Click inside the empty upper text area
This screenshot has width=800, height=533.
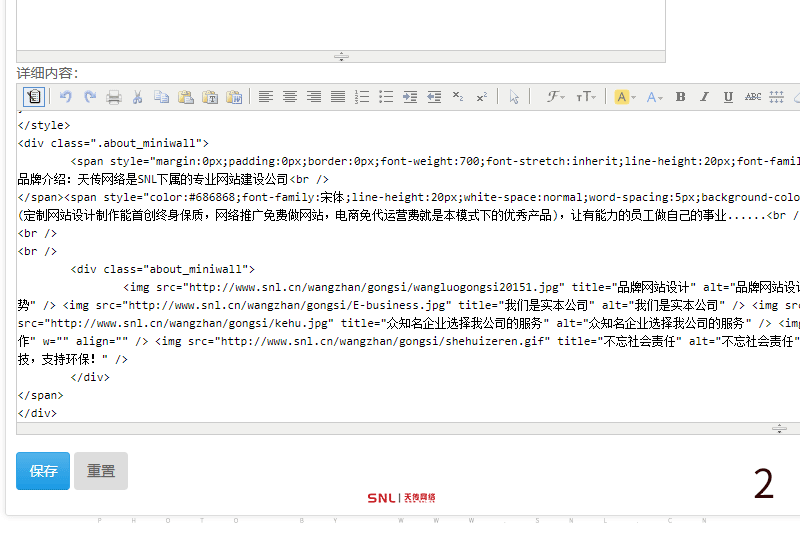coord(341,24)
